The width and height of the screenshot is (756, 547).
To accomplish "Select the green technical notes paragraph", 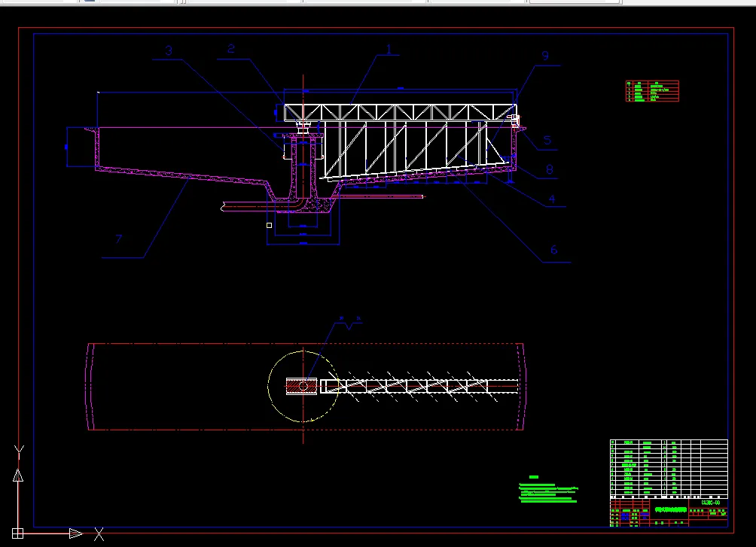I will click(x=548, y=494).
